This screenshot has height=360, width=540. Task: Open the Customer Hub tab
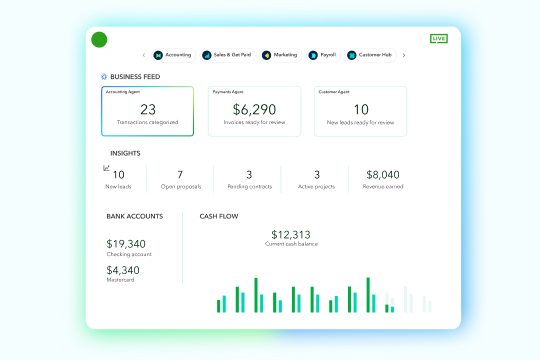tap(371, 55)
